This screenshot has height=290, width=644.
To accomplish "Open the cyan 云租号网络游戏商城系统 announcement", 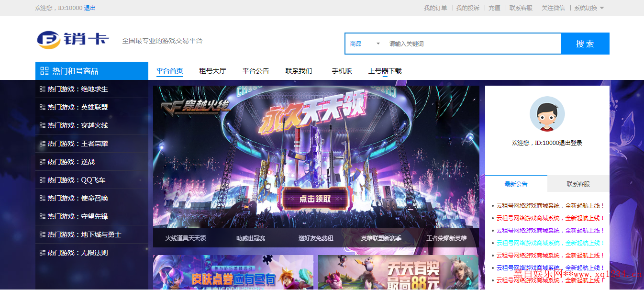I will (551, 243).
